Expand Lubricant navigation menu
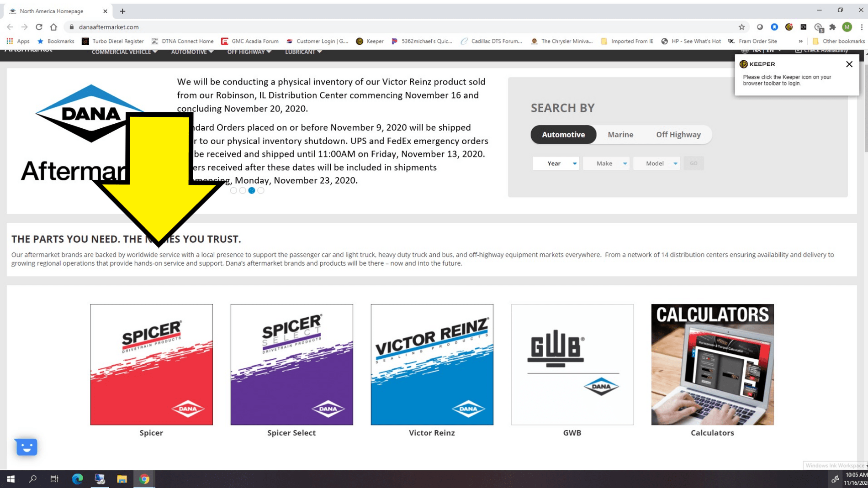The width and height of the screenshot is (868, 488). 303,52
